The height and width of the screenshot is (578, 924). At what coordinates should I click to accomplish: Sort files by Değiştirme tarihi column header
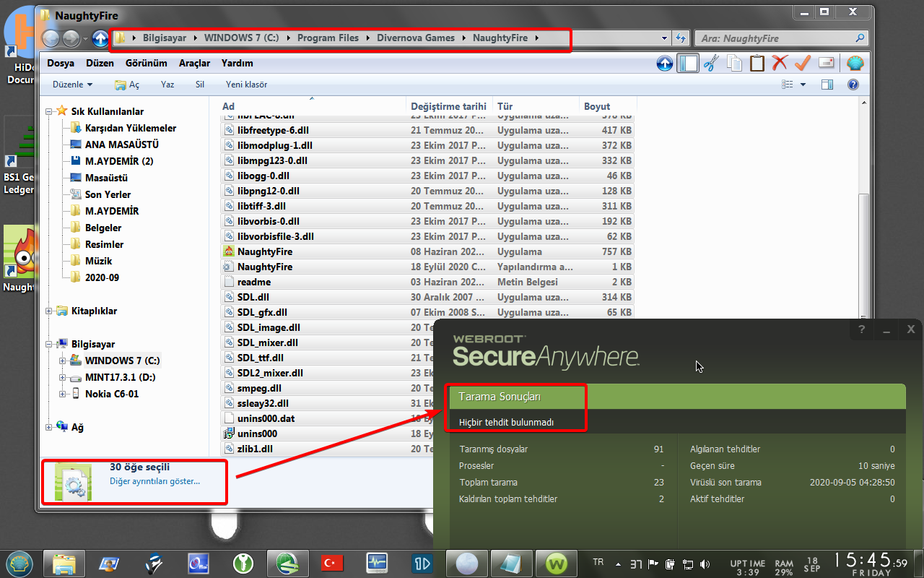(449, 106)
